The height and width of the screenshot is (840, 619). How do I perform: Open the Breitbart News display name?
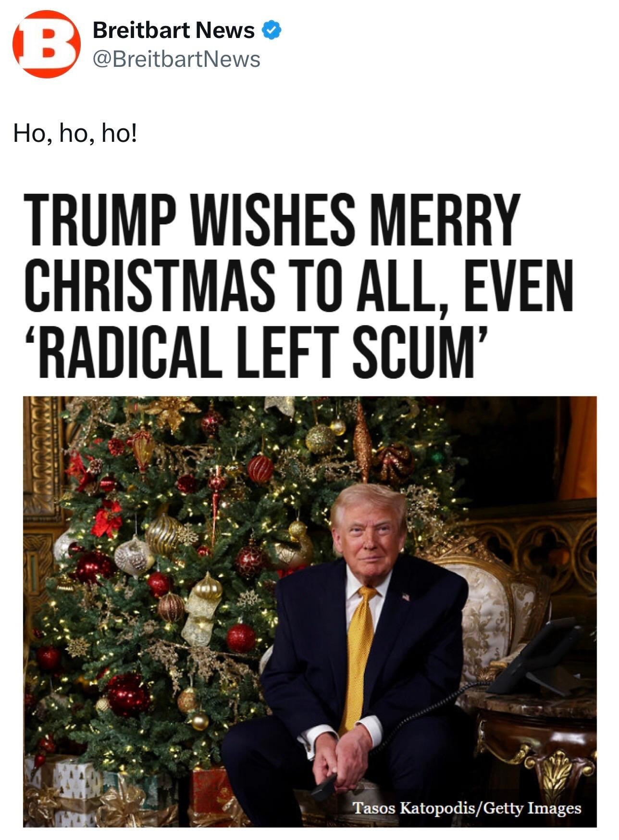173,31
